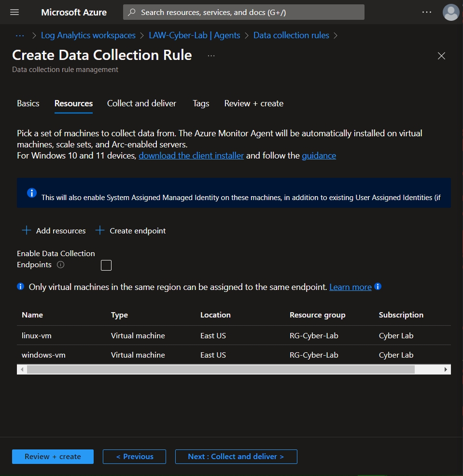Open the Learn more link
The height and width of the screenshot is (476, 463).
350,287
